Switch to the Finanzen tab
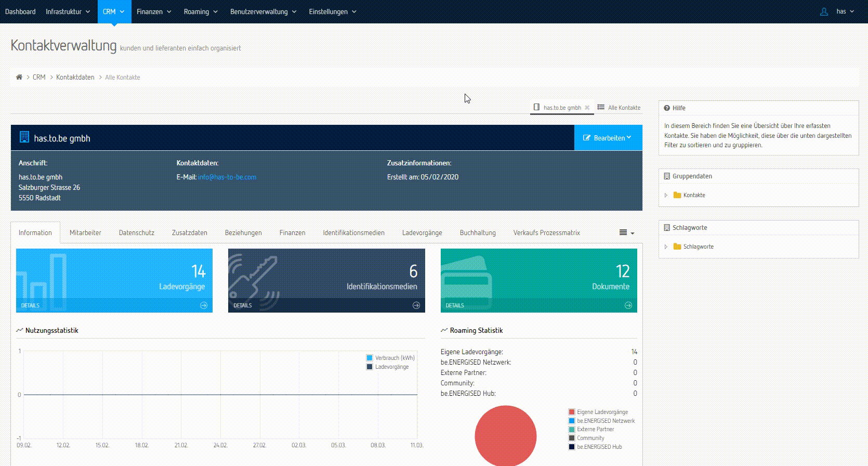868x466 pixels. [x=292, y=232]
